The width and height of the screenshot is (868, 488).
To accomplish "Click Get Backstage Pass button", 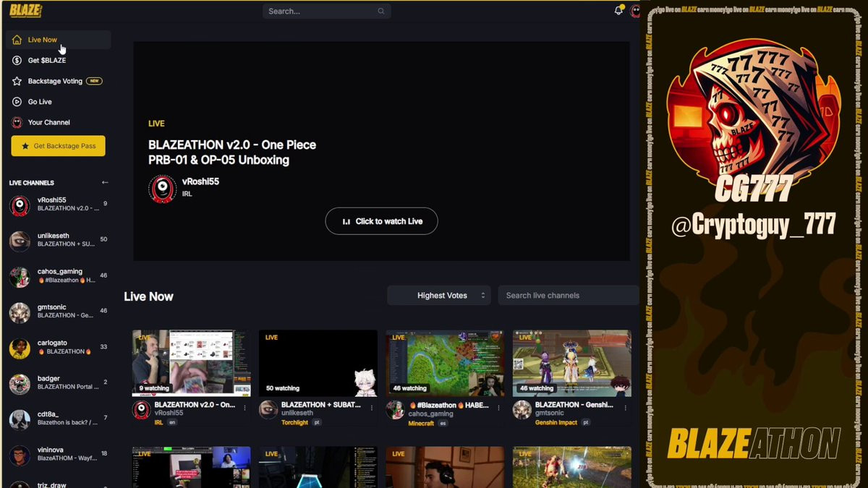I will click(58, 146).
